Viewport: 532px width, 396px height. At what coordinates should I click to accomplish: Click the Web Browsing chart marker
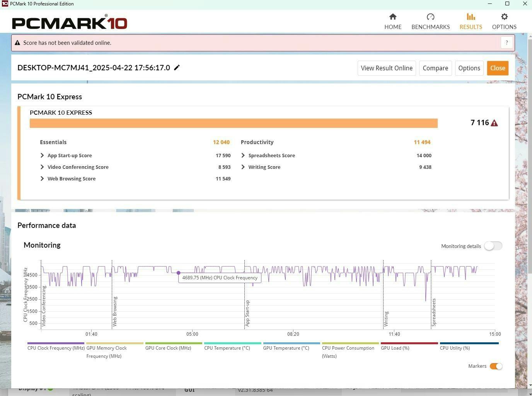coord(115,311)
